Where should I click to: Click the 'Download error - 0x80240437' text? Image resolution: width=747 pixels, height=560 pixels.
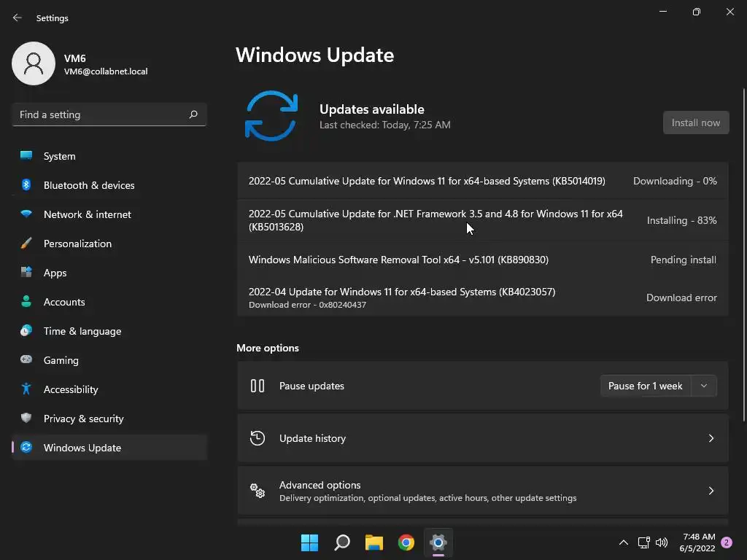(x=307, y=305)
